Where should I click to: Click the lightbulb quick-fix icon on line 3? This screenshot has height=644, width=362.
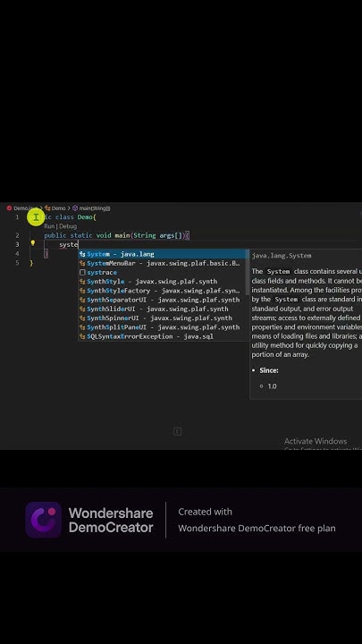[33, 242]
